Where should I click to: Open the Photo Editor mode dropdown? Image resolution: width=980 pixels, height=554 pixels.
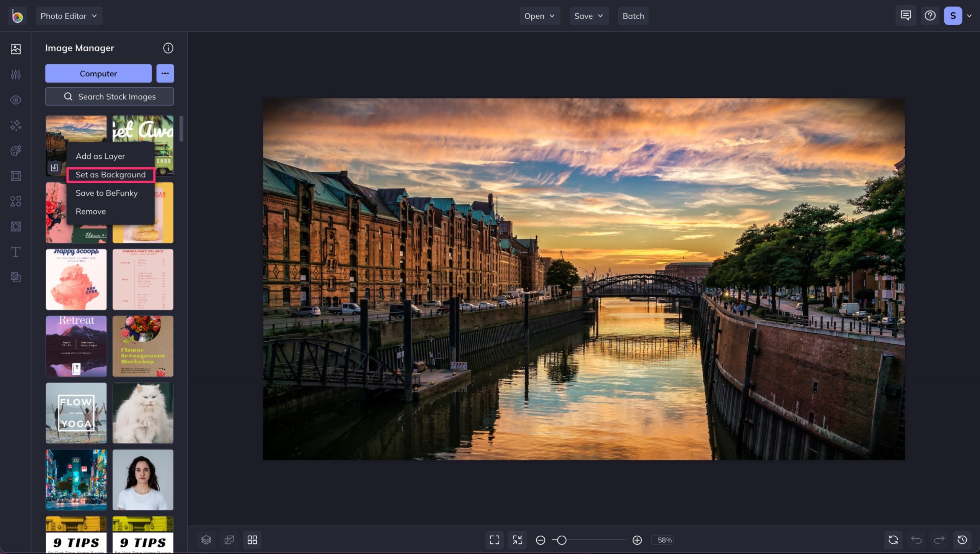tap(69, 16)
